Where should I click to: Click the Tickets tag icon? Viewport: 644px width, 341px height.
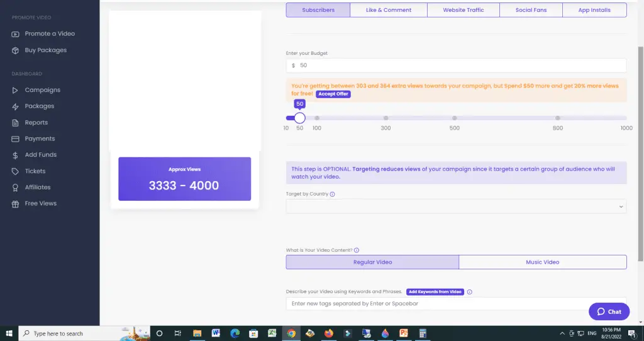click(16, 171)
